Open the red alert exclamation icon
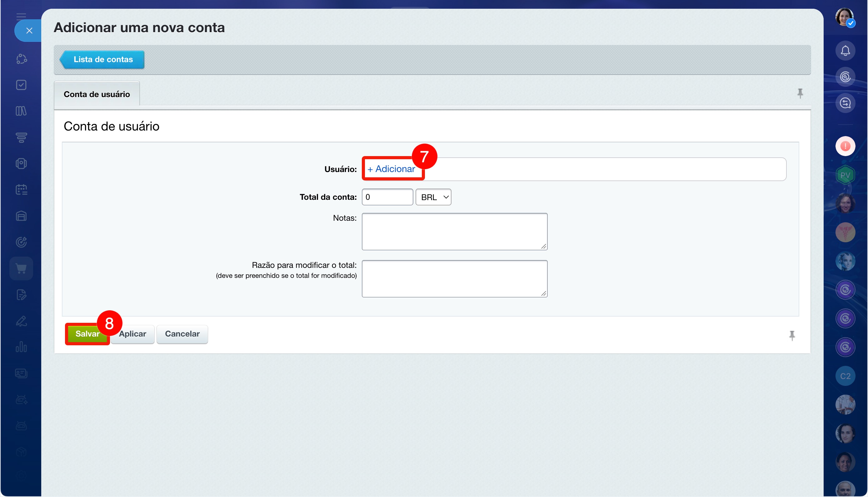The width and height of the screenshot is (868, 497). coord(845,146)
